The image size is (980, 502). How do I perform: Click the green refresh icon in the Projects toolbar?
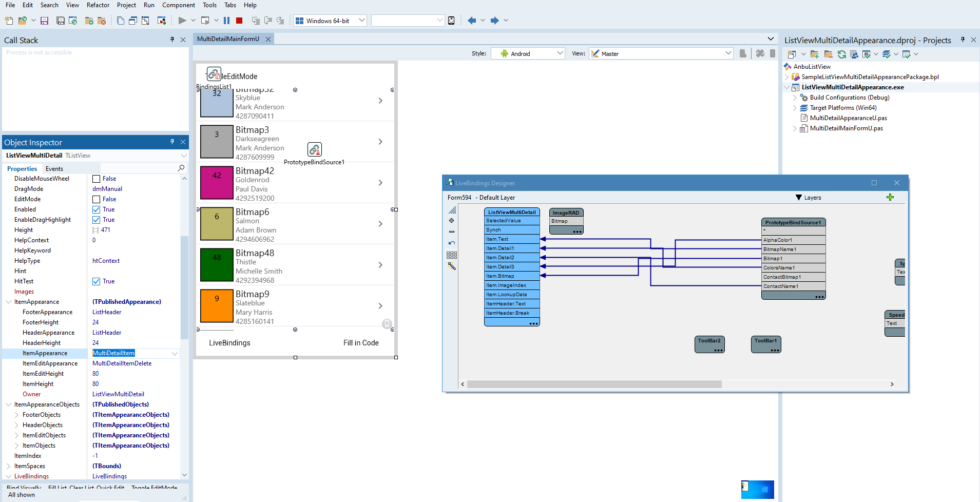[x=842, y=54]
